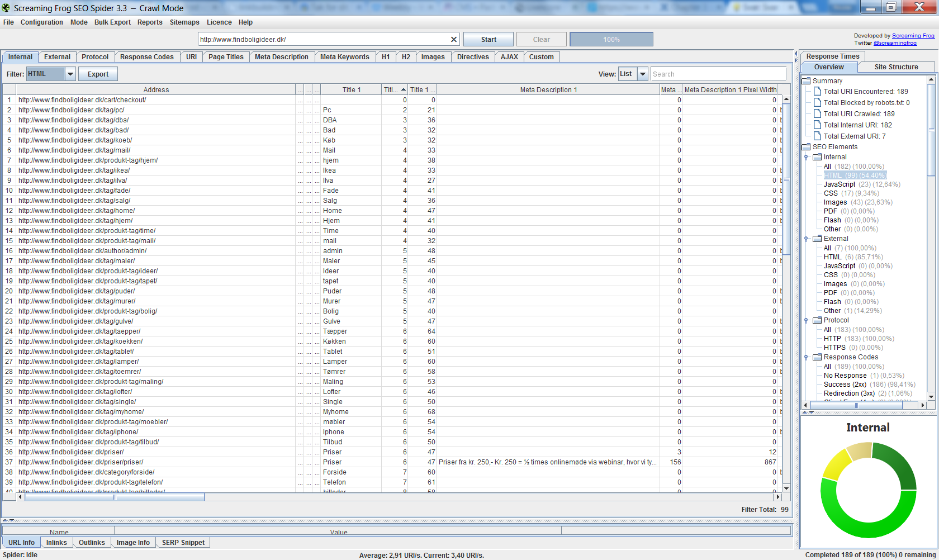Open the SERP Snippet tab

[x=183, y=543]
